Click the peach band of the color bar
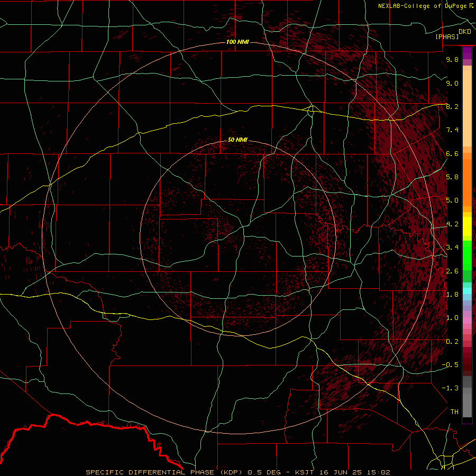This screenshot has width=476, height=476. click(x=467, y=106)
